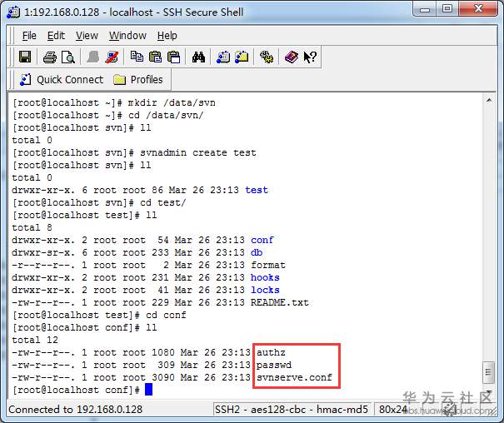The width and height of the screenshot is (504, 423).
Task: Click the blue conf directory name
Action: tap(262, 240)
